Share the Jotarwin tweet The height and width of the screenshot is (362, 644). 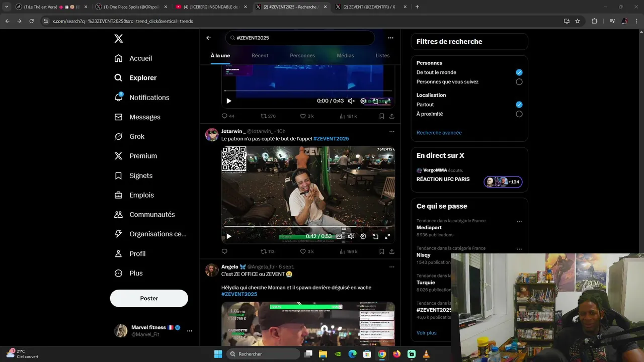click(392, 251)
